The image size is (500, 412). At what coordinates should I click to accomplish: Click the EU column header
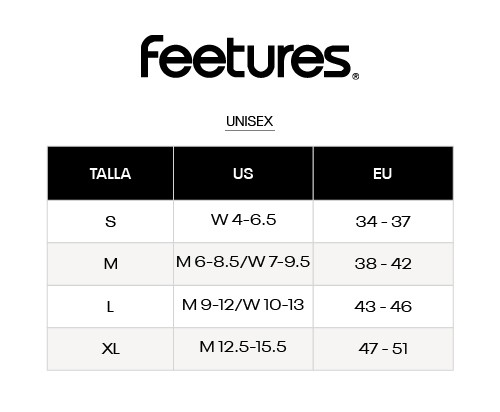tap(383, 173)
